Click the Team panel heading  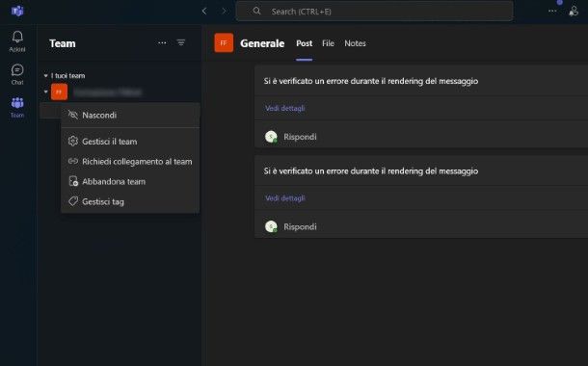click(x=63, y=43)
